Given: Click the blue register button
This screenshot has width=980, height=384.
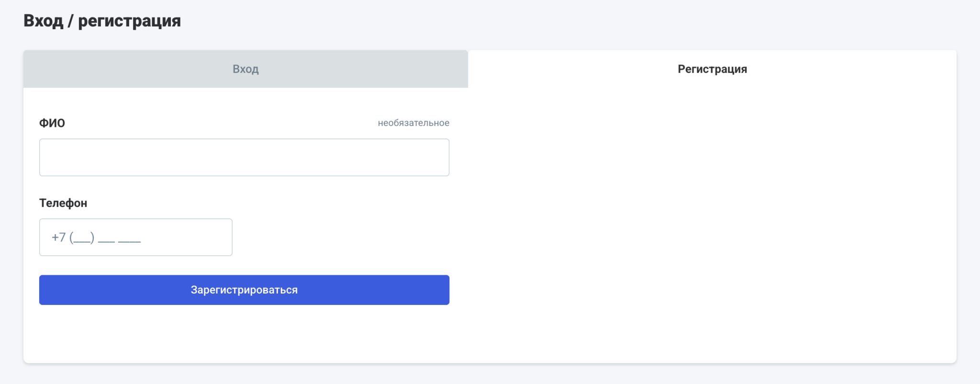Looking at the screenshot, I should point(244,290).
